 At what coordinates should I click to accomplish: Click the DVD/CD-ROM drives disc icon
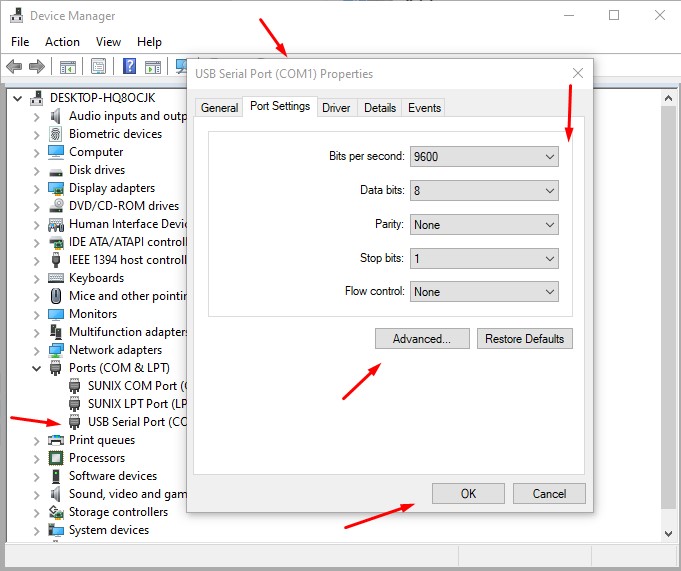(x=56, y=206)
